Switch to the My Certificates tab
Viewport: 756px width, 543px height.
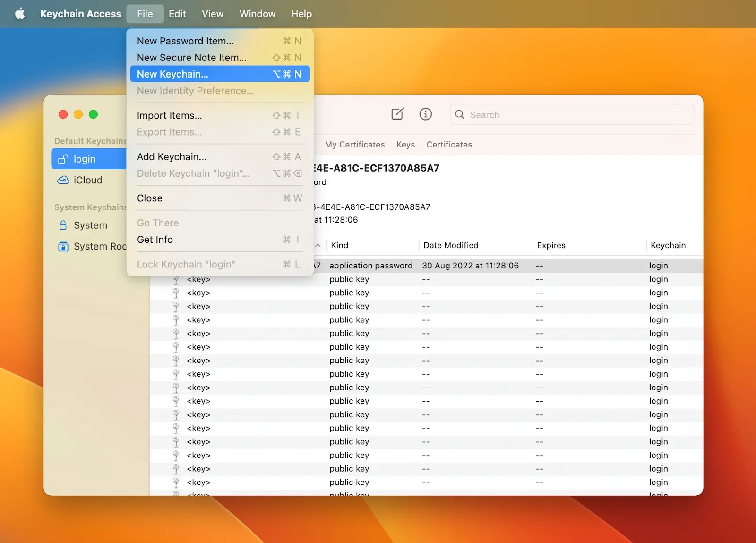355,145
